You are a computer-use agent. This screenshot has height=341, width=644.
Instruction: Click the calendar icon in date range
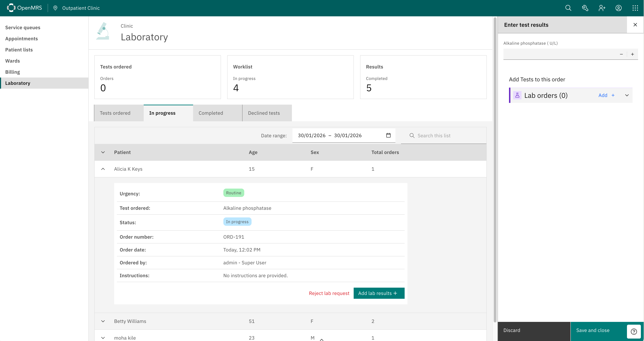click(x=388, y=135)
